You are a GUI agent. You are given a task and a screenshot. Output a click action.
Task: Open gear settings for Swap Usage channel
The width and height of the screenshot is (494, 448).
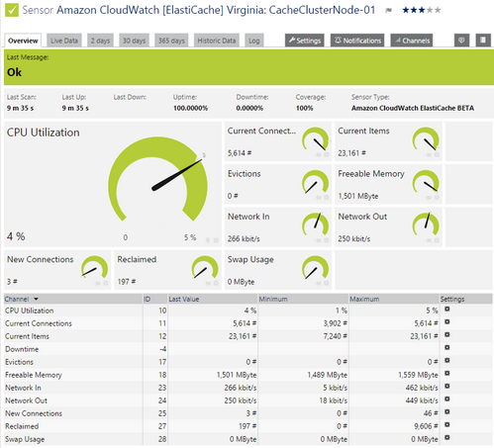click(x=446, y=437)
